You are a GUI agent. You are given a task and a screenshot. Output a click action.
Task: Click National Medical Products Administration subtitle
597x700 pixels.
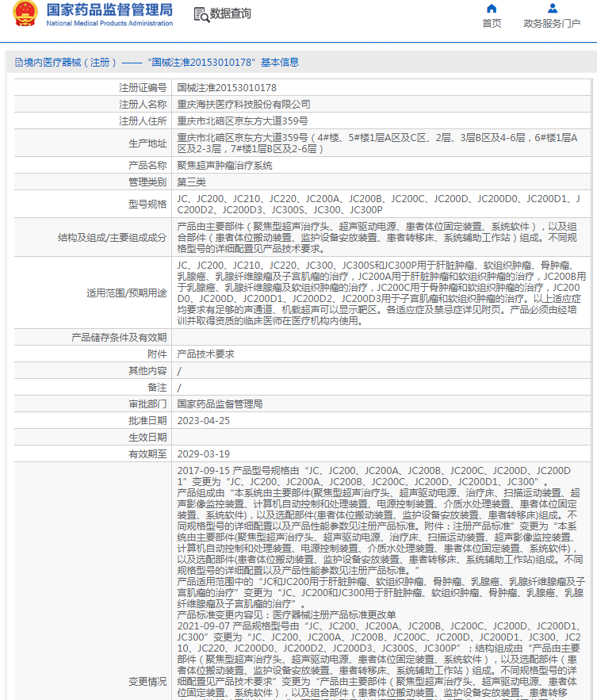coord(109,23)
